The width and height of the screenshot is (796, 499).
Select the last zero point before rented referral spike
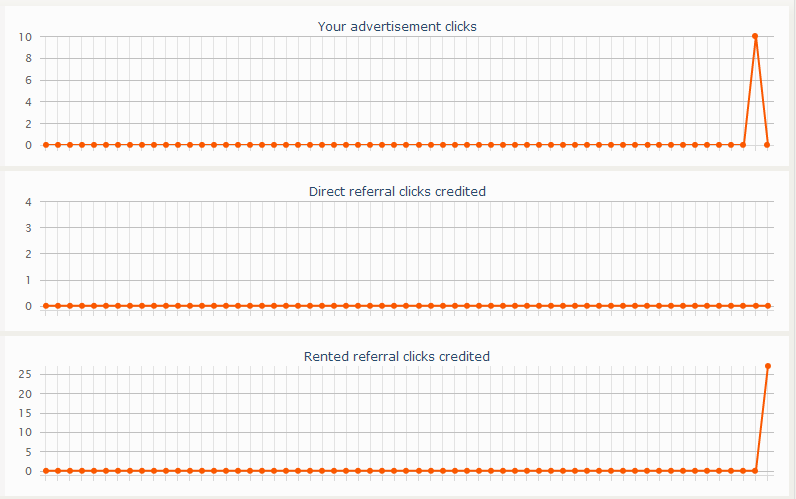pyautogui.click(x=755, y=471)
